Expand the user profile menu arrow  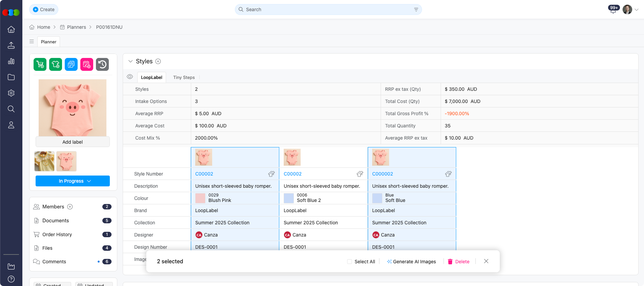pos(637,10)
